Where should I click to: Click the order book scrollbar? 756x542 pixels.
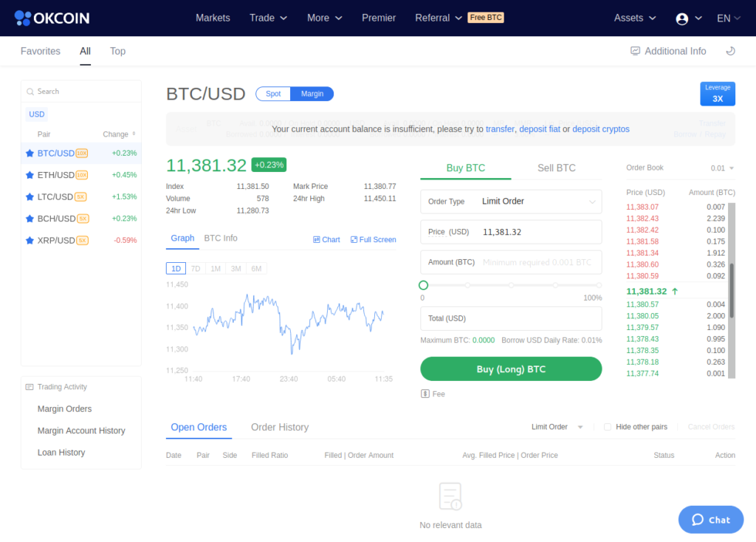pos(732,291)
